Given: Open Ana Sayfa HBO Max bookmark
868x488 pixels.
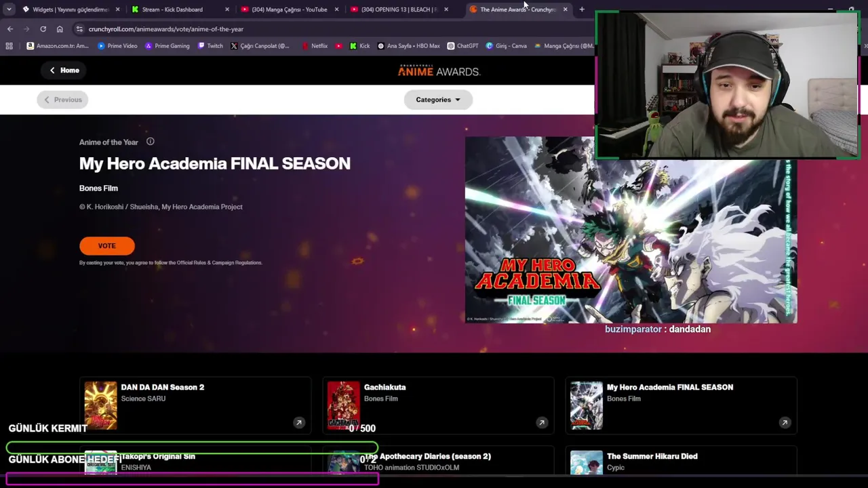Looking at the screenshot, I should point(409,46).
